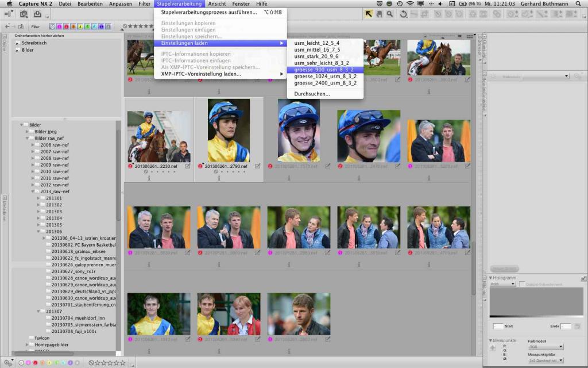Screen dimensions: 588x368
Task: Open the workspace switcher icon
Action: point(8,14)
